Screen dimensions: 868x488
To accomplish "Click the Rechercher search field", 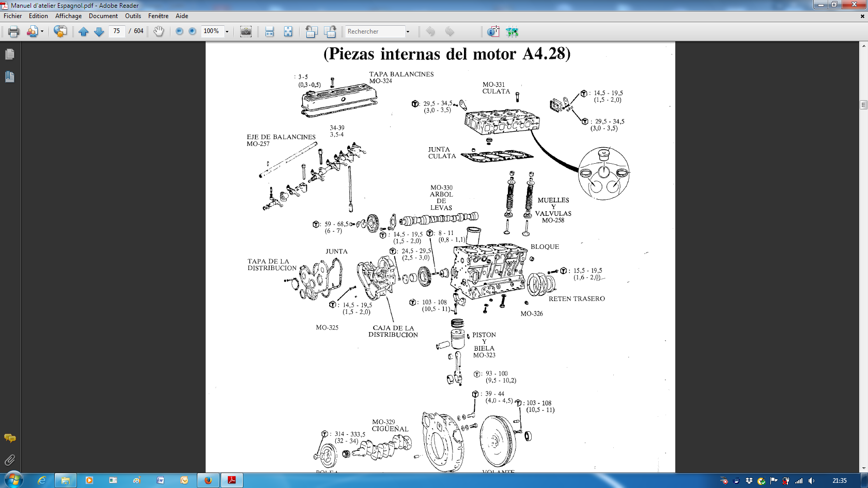I will (375, 32).
